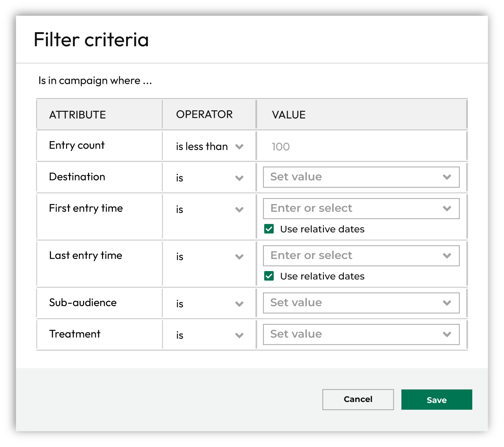The width and height of the screenshot is (504, 447).
Task: Open the Sub-audience Set value dropdown
Action: tap(361, 303)
